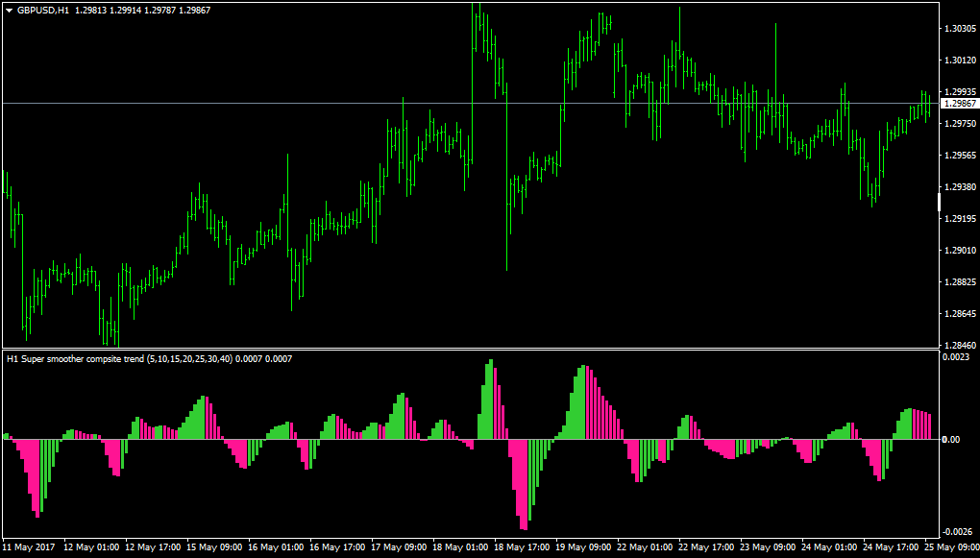
Task: Select the 18 May 17:00 time label
Action: tap(523, 546)
